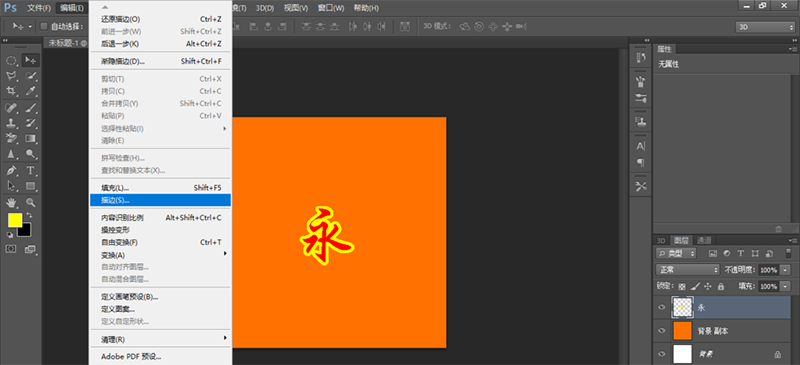Select the Quick Selection tool
800x365 pixels.
31,76
